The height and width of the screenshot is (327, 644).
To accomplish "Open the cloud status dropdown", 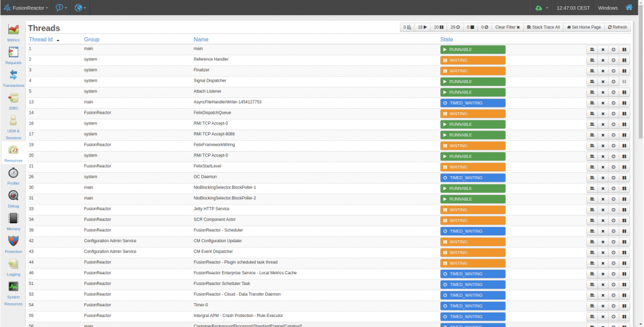I will pyautogui.click(x=541, y=8).
